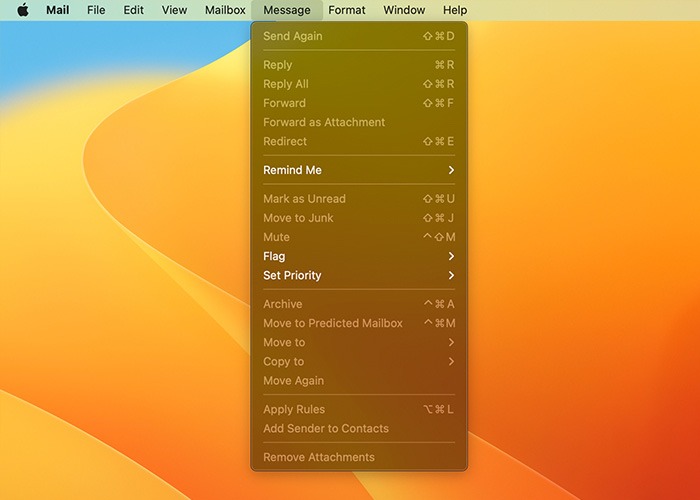This screenshot has height=500, width=700.
Task: Open the Edit menu
Action: pos(133,10)
